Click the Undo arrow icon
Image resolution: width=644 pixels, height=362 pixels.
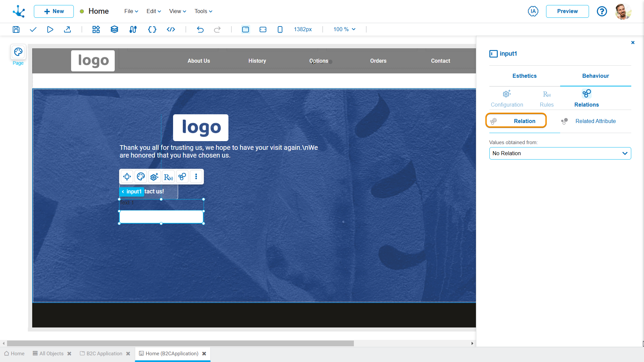click(x=200, y=29)
